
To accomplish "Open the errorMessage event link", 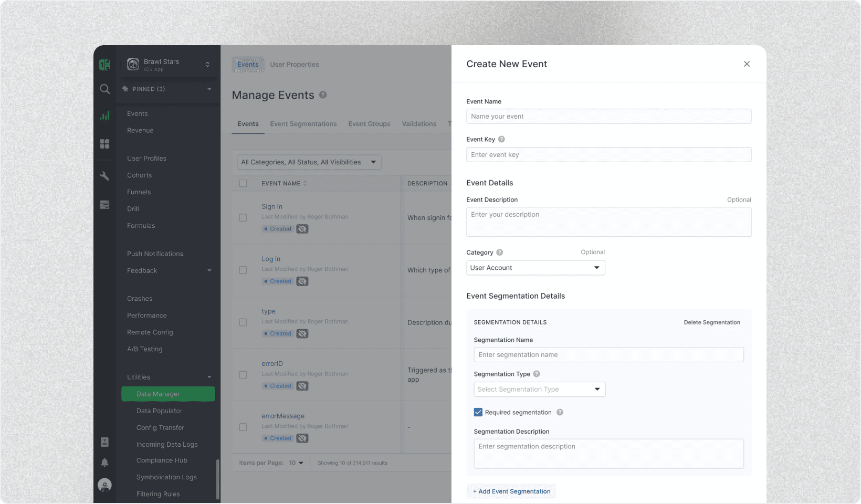I will point(283,416).
